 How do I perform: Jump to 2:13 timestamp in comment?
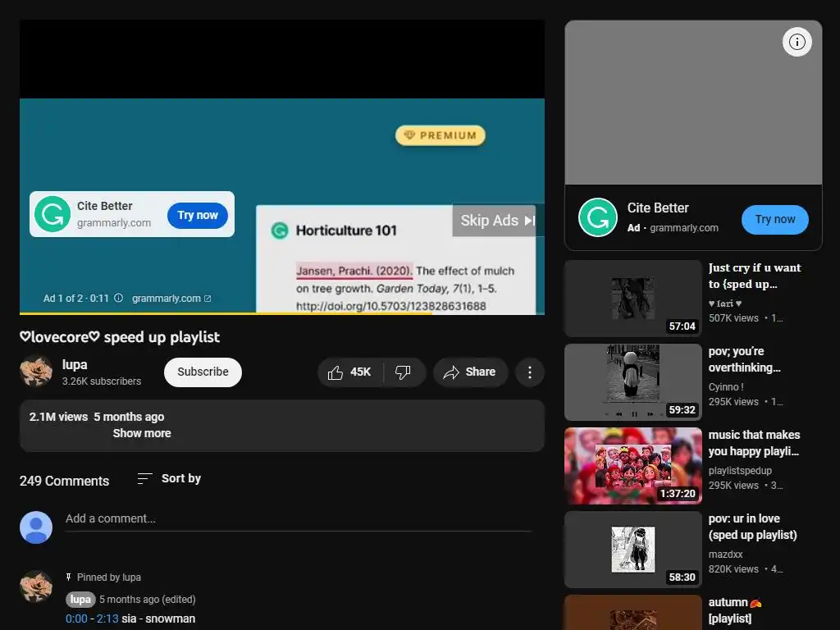(107, 619)
